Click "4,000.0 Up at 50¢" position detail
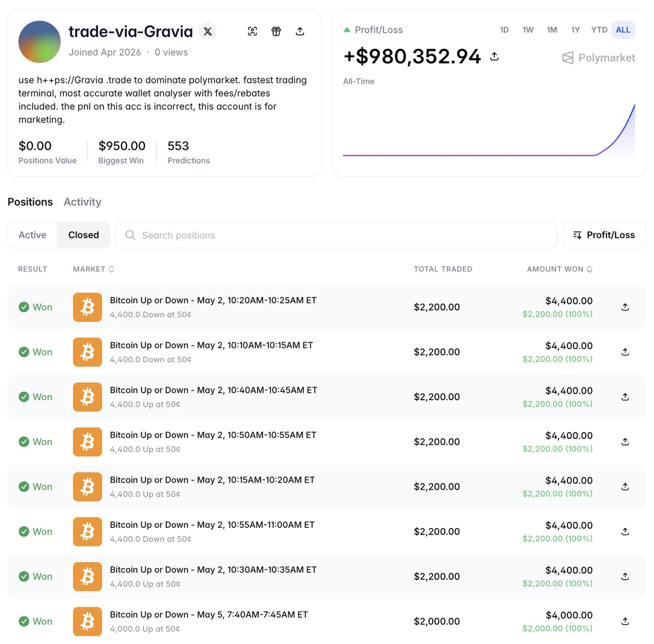This screenshot has width=654, height=644. 145,629
